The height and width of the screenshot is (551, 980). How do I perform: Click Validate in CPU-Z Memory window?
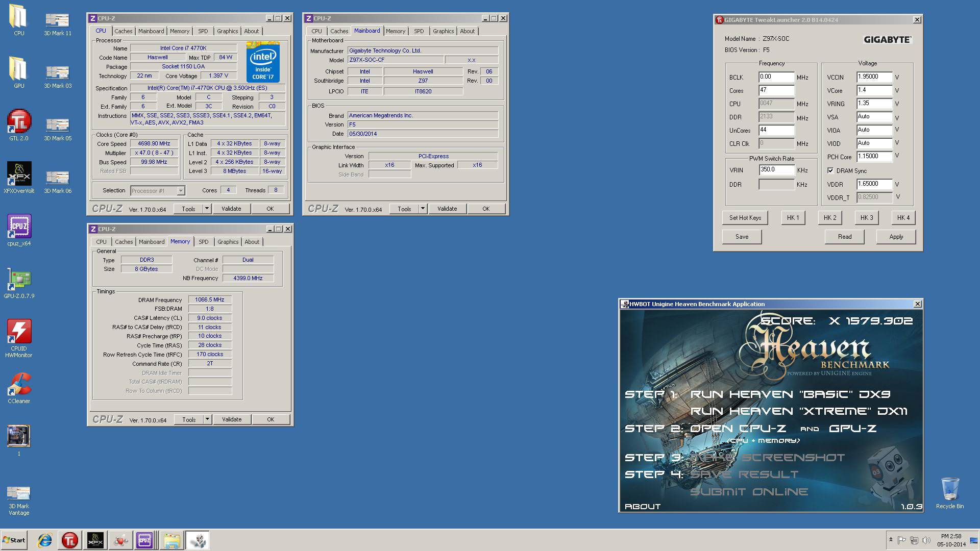point(232,419)
